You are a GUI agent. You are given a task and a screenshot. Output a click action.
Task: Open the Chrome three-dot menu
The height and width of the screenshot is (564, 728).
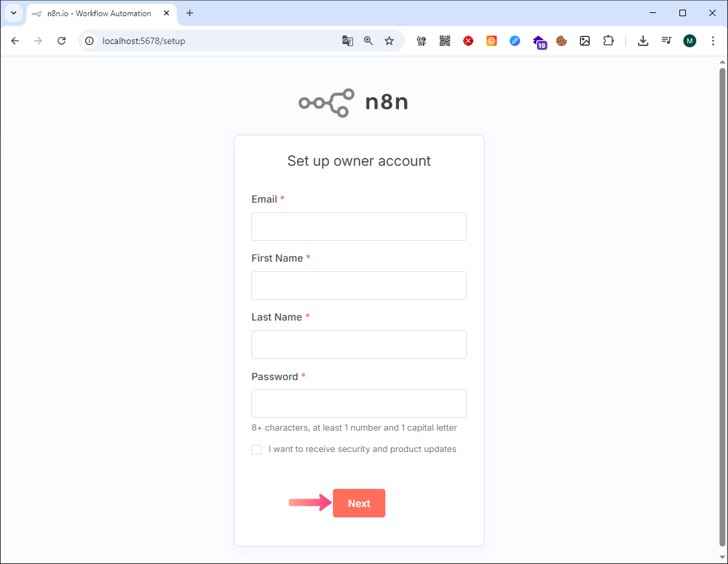pyautogui.click(x=713, y=41)
